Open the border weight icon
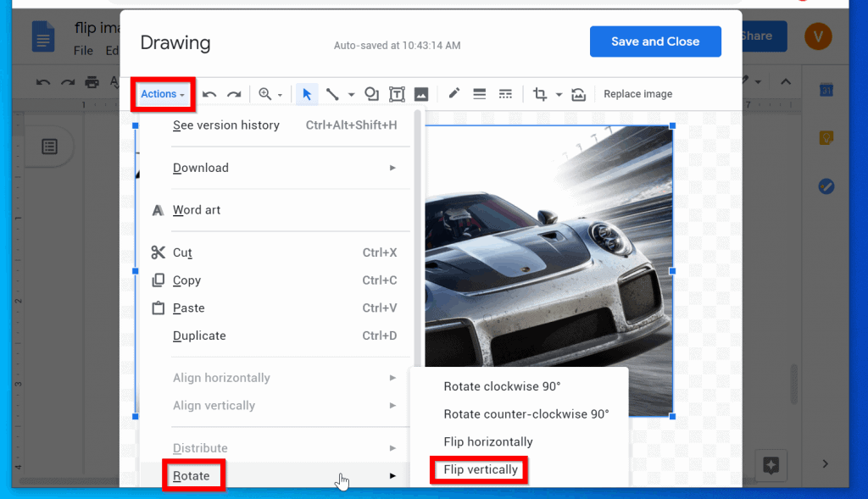Viewport: 868px width, 499px height. pyautogui.click(x=480, y=94)
